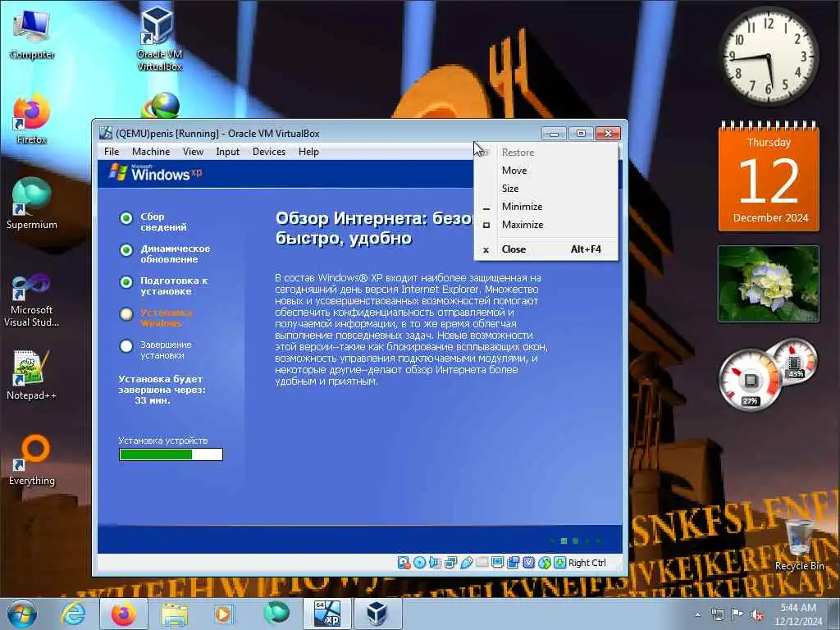Open Internet Explorer from the taskbar
Image resolution: width=840 pixels, height=630 pixels.
coord(73,614)
